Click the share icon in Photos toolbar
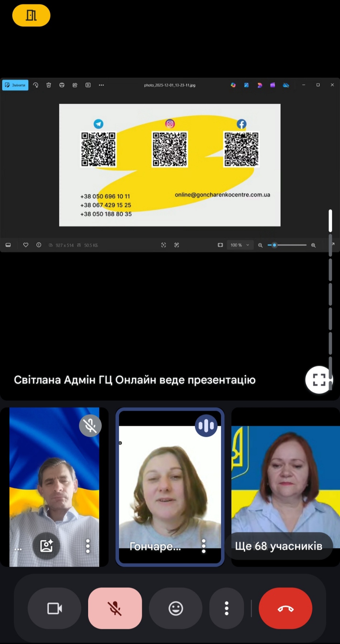Viewport: 340px width, 644px height. (x=75, y=85)
